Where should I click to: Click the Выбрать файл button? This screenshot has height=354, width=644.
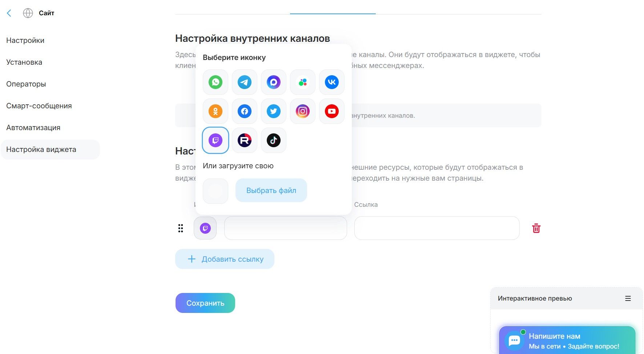[271, 190]
